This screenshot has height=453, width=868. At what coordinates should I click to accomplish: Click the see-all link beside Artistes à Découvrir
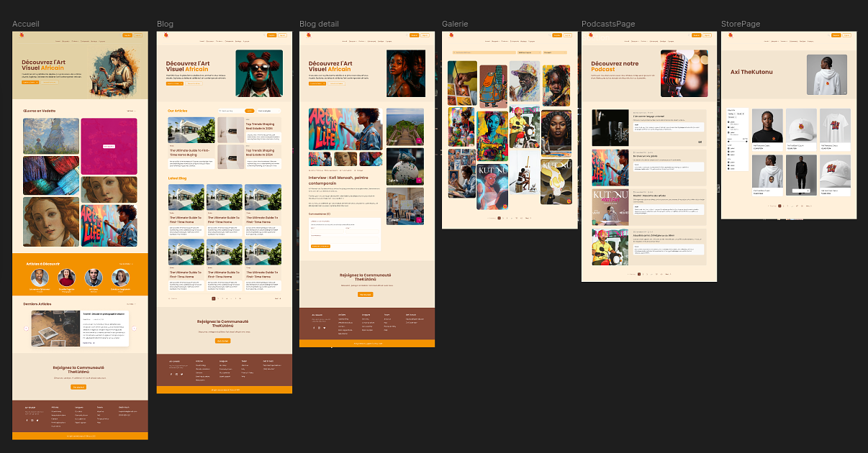pyautogui.click(x=125, y=263)
